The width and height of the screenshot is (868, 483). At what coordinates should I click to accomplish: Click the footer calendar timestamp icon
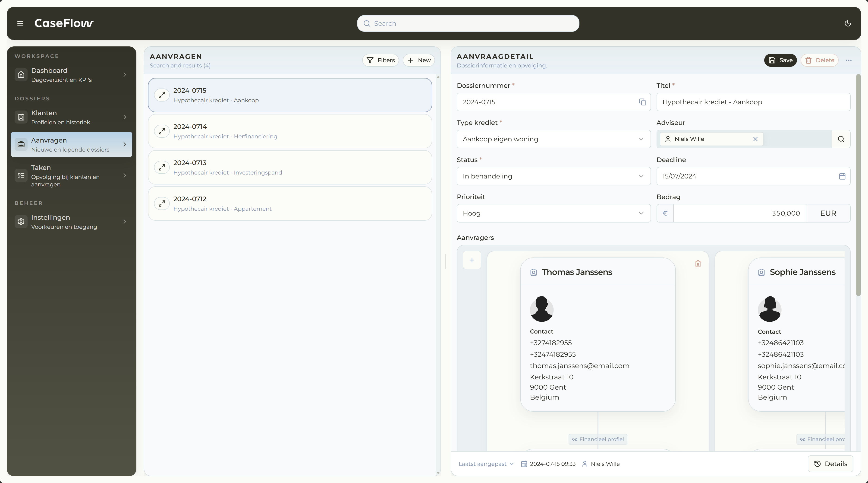click(524, 464)
